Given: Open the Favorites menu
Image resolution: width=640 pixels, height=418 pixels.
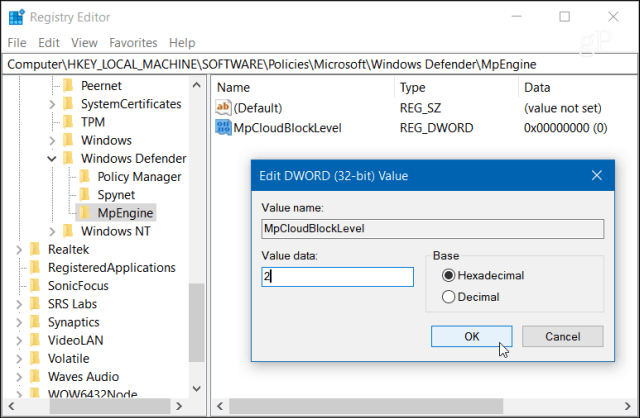Looking at the screenshot, I should [133, 43].
